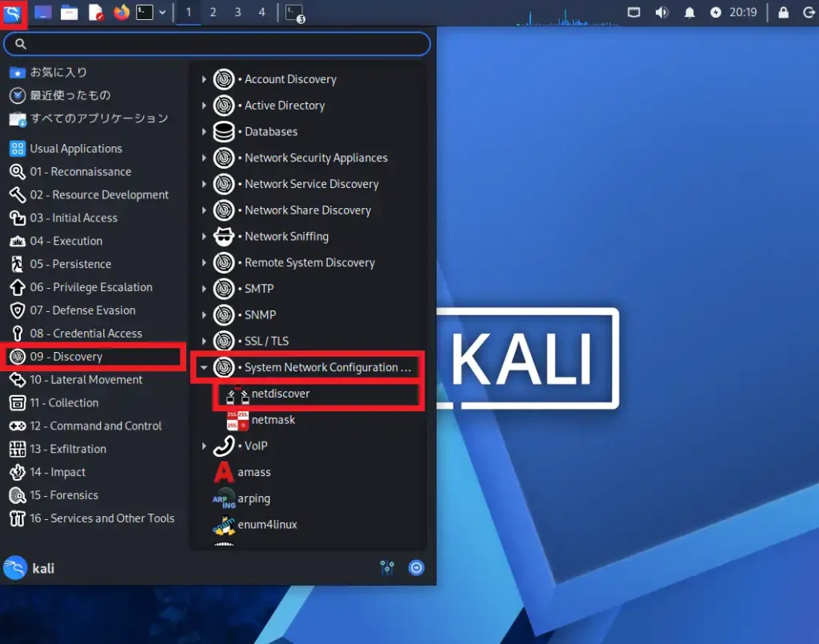
Task: Open the settings sliders icon at menu bottom
Action: coord(387,567)
